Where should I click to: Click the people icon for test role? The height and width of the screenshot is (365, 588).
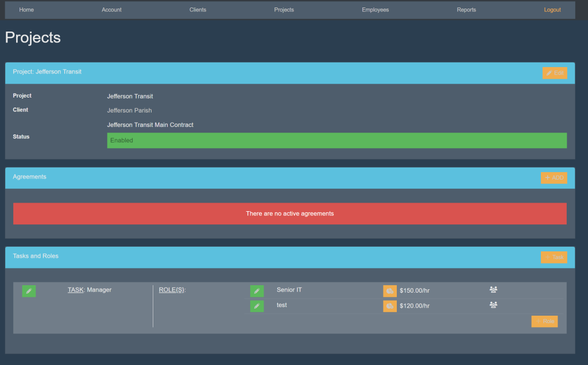pyautogui.click(x=493, y=305)
